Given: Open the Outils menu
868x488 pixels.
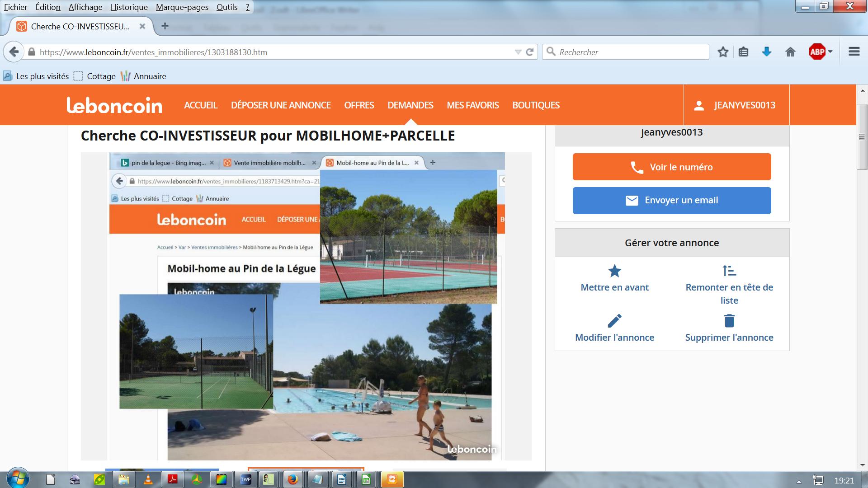Looking at the screenshot, I should 227,7.
